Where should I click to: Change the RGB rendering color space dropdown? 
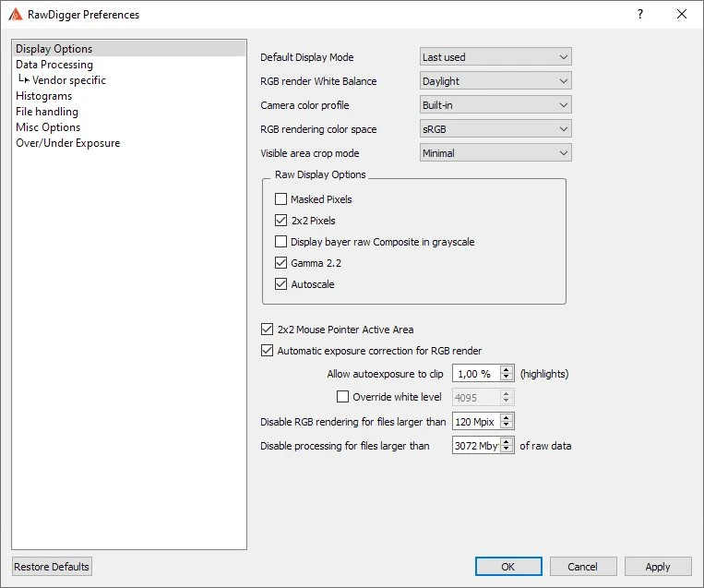pyautogui.click(x=495, y=129)
